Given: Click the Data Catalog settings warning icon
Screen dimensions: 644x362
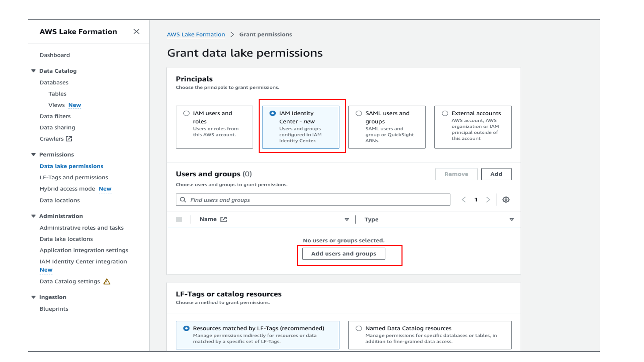Looking at the screenshot, I should pos(107,282).
